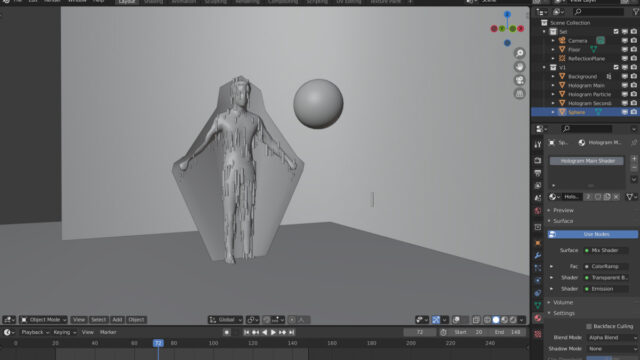Screen dimensions: 640x360
Task: Click Surface Mix Shader field
Action: coord(606,250)
